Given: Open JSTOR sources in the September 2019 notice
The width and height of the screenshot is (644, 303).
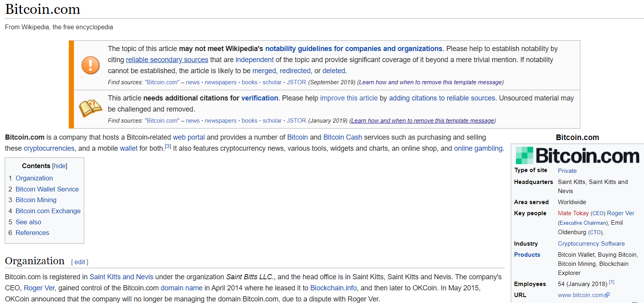Looking at the screenshot, I should click(296, 82).
